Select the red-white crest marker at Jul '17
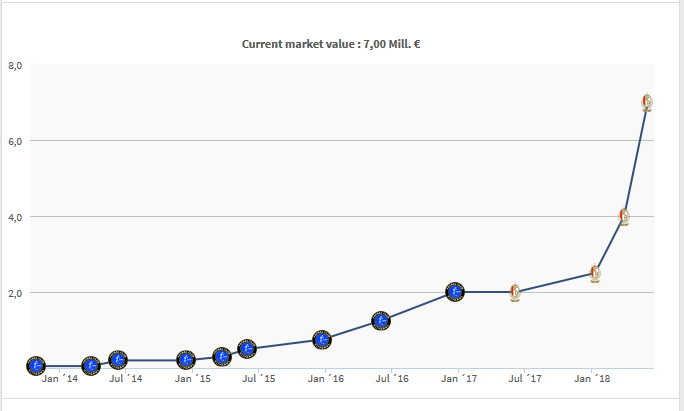The height and width of the screenshot is (411, 684). click(515, 292)
